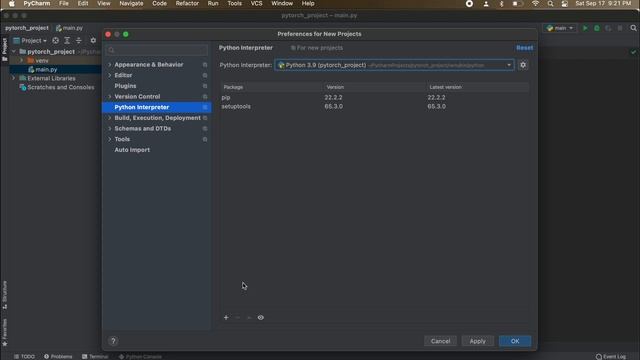Click the Wi-Fi icon in menu bar
The image size is (640, 360).
pos(536,4)
